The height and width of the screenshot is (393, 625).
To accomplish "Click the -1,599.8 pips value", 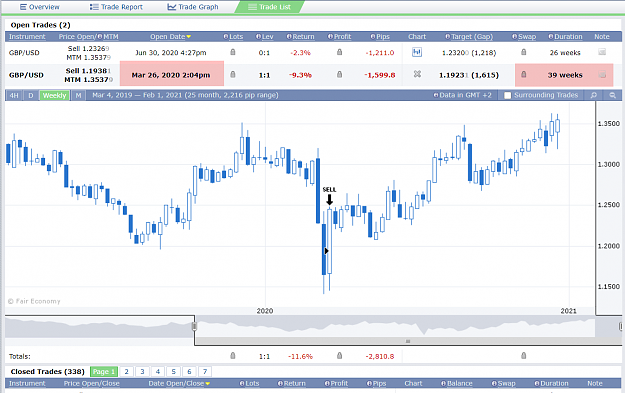I will (x=379, y=75).
